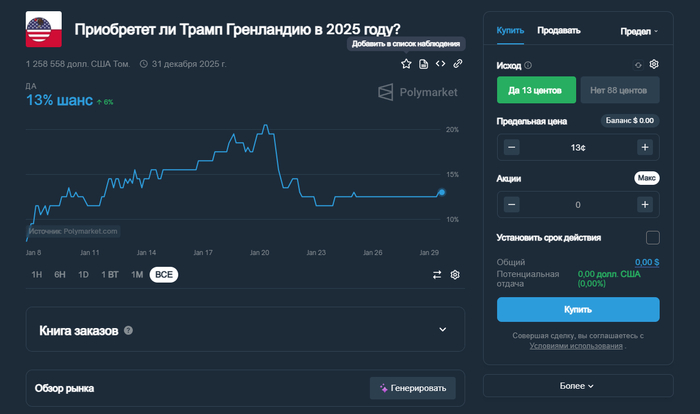700x414 pixels.
Task: Select the Нет 88 центов outcome
Action: tap(619, 90)
